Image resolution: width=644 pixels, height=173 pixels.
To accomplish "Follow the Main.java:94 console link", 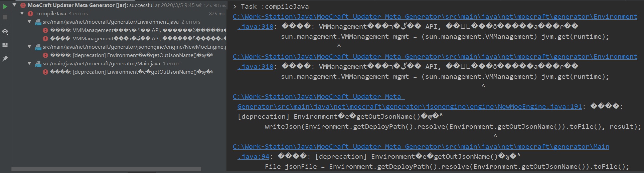I will tap(421, 147).
